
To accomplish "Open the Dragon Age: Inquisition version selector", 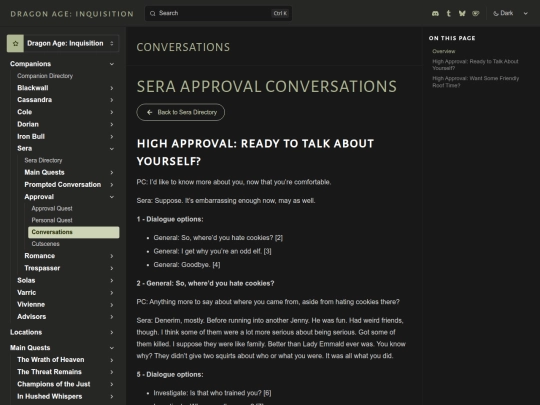I will tap(63, 43).
